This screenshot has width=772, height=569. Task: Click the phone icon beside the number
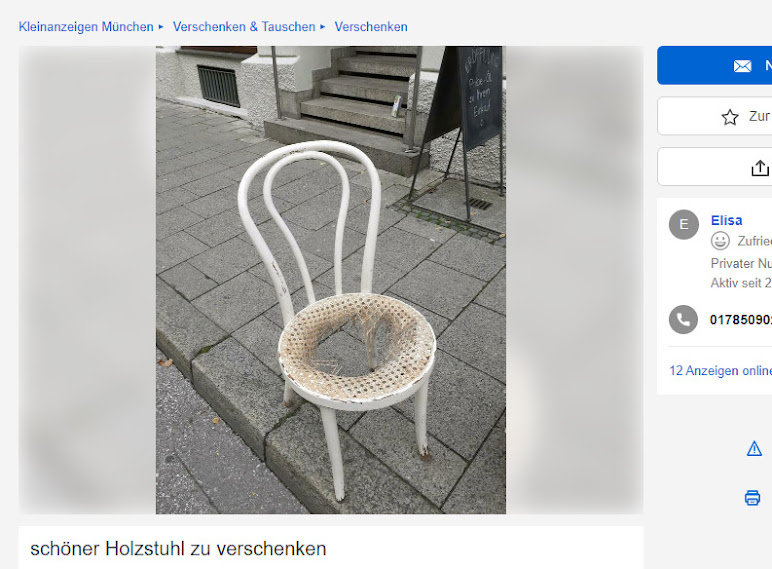(683, 319)
